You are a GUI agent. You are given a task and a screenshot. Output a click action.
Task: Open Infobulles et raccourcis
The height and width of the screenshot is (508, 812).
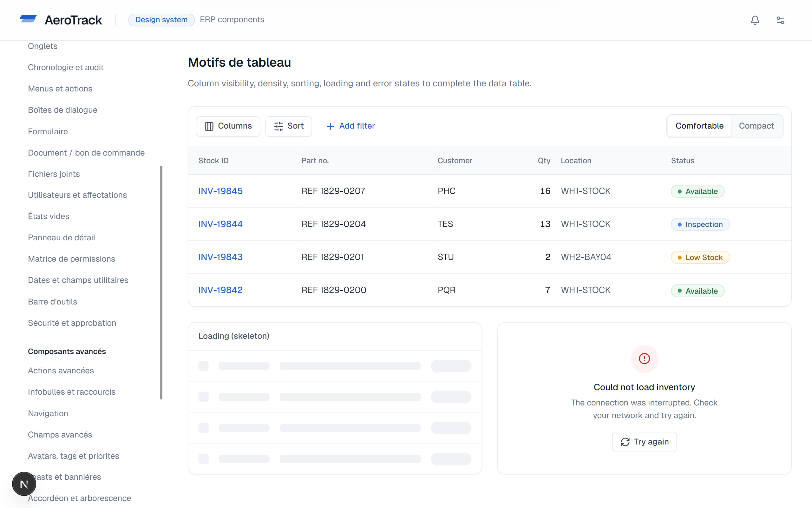coord(72,392)
